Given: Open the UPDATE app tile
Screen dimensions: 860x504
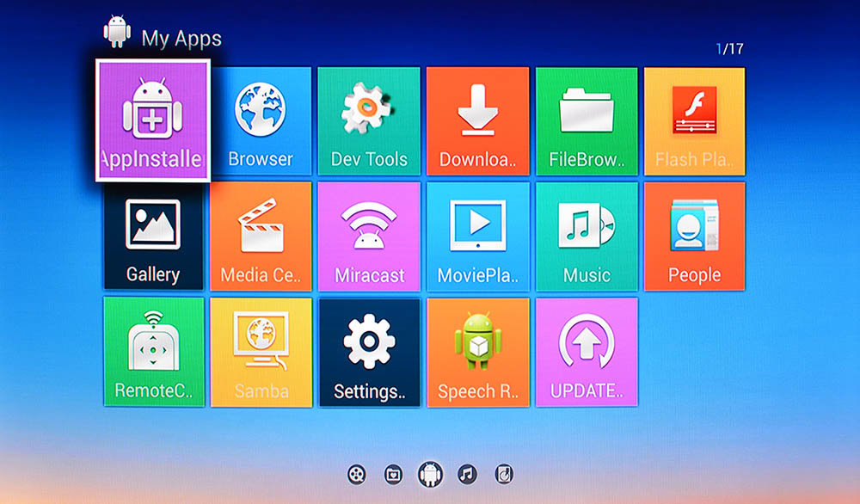Looking at the screenshot, I should point(587,352).
